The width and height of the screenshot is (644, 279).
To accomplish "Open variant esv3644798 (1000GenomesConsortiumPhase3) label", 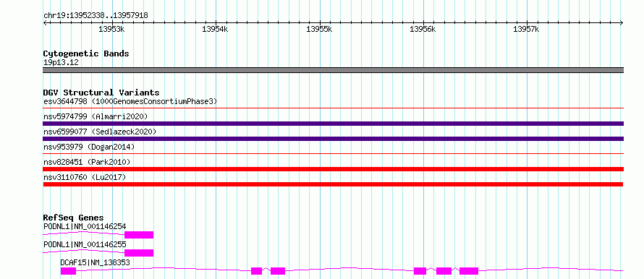I will (130, 101).
